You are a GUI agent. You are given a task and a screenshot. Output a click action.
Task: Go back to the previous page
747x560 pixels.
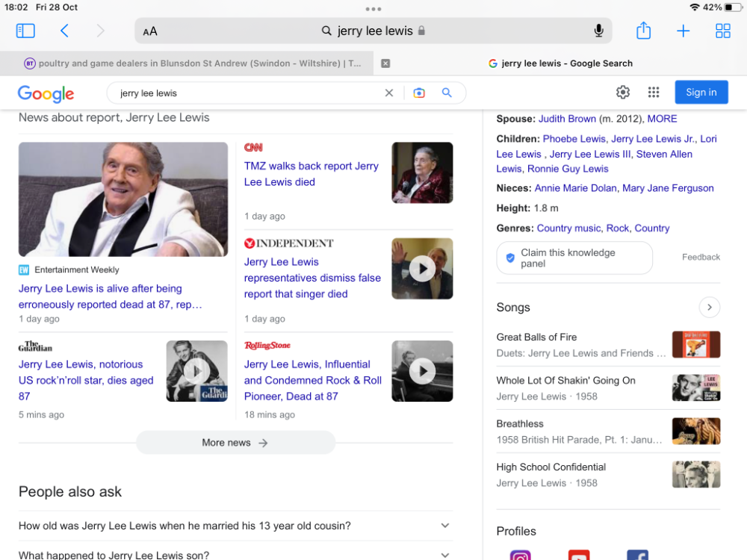(64, 31)
